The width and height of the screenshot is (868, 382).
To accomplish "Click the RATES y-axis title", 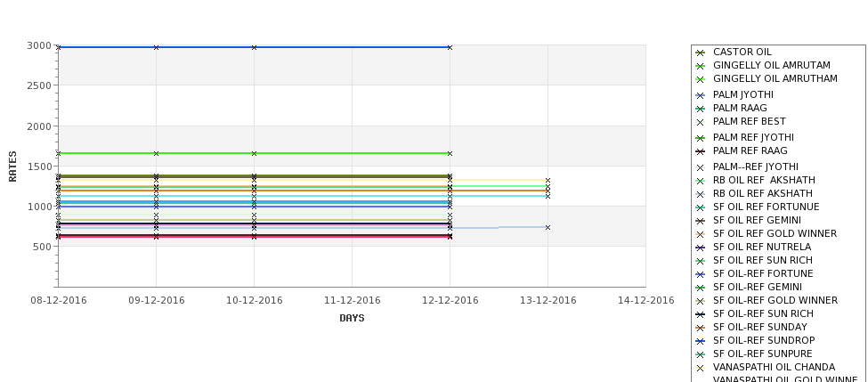I will point(12,167).
